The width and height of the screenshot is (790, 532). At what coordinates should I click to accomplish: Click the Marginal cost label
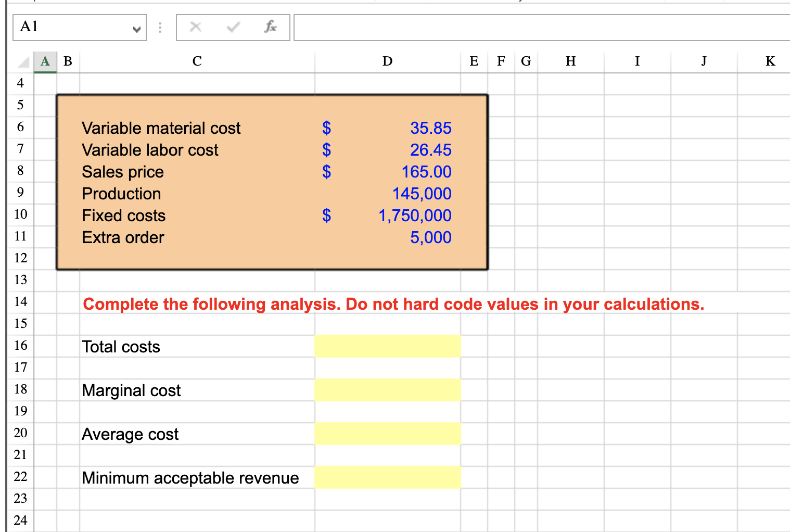click(x=131, y=390)
